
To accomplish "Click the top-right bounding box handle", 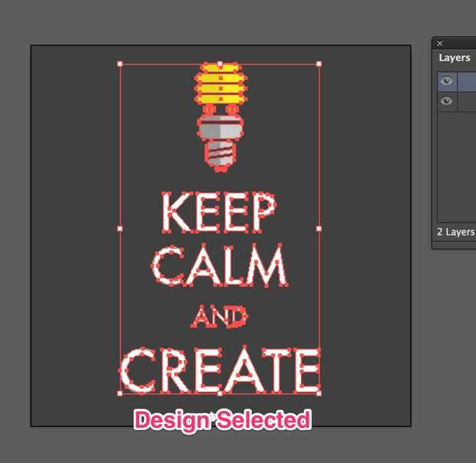I will [319, 64].
